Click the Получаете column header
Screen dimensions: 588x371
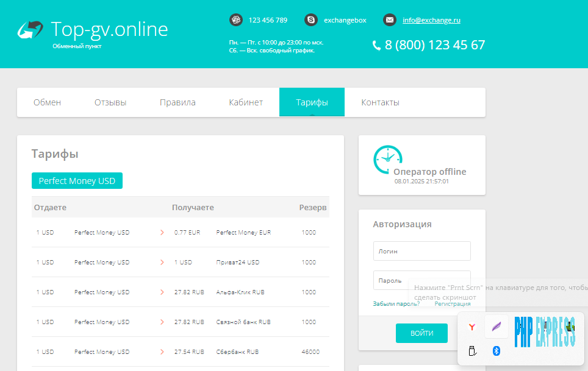[x=193, y=207]
